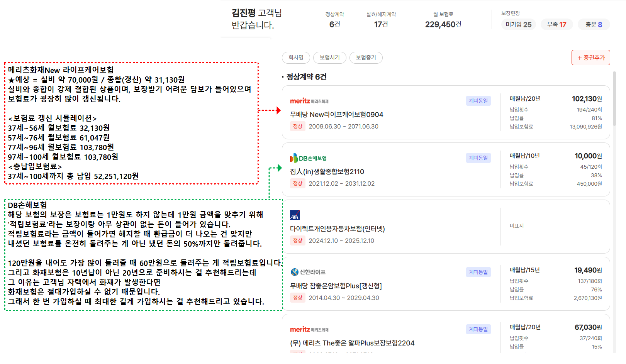Click the 월 보험료 229,450건 value

click(x=443, y=24)
